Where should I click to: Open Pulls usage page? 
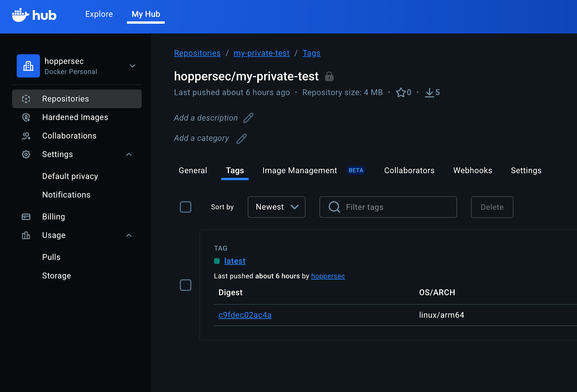[x=51, y=257]
